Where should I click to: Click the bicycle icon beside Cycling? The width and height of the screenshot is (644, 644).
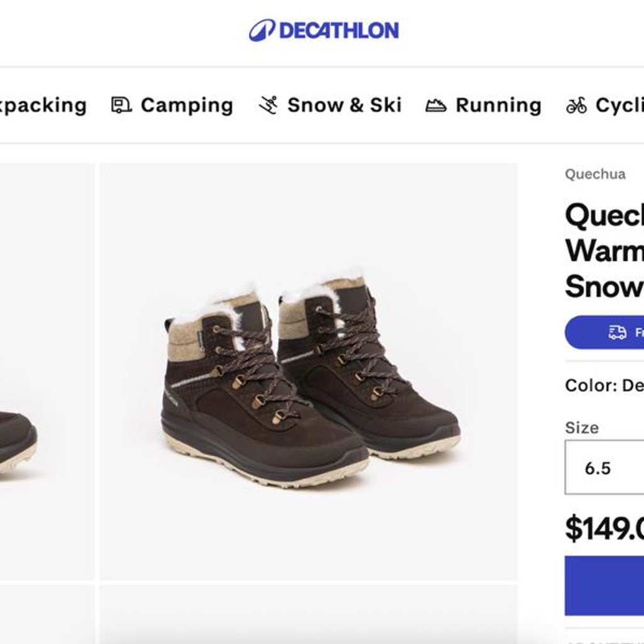[x=576, y=106]
